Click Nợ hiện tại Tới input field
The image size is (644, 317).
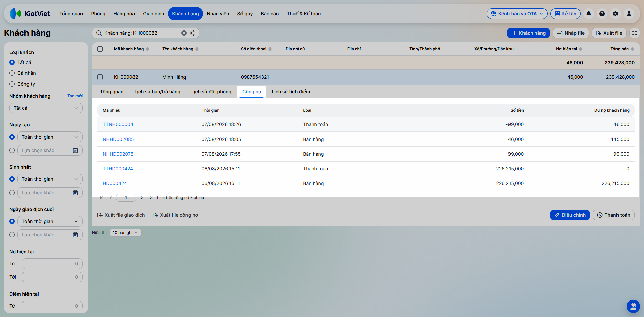click(x=52, y=277)
